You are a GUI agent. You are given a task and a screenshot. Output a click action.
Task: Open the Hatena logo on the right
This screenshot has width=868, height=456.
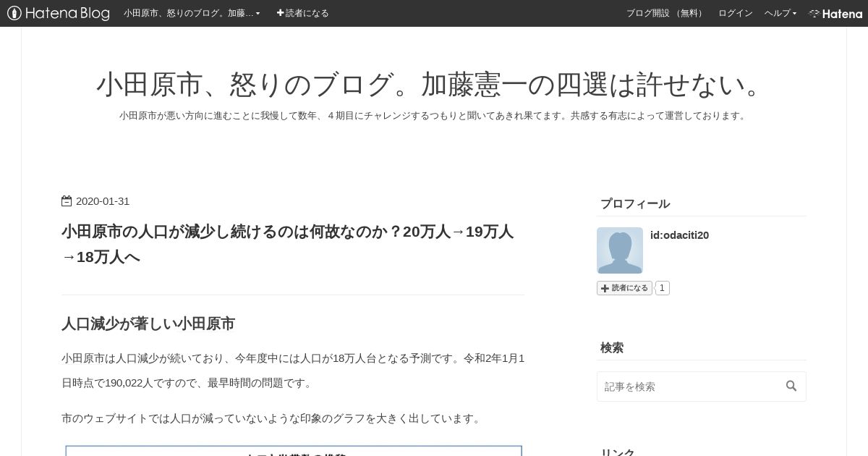coord(835,13)
